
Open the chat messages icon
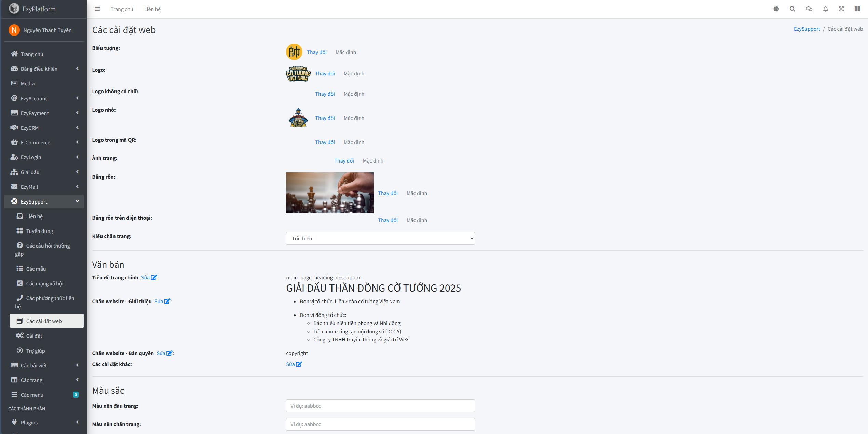809,9
